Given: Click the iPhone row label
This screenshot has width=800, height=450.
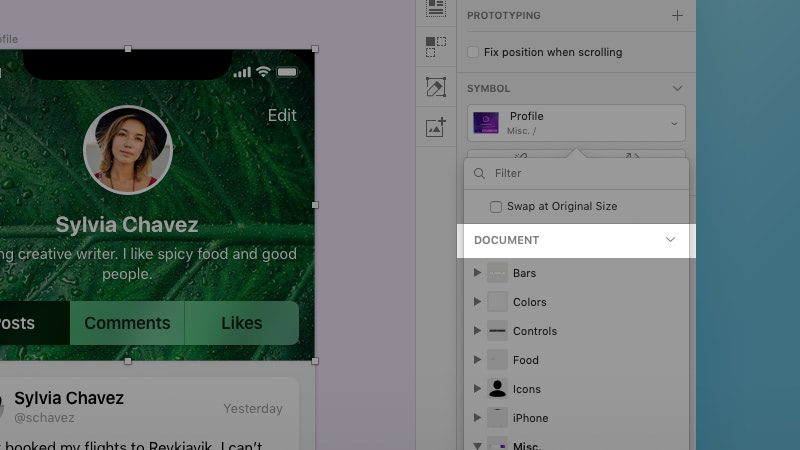Looking at the screenshot, I should tap(531, 418).
